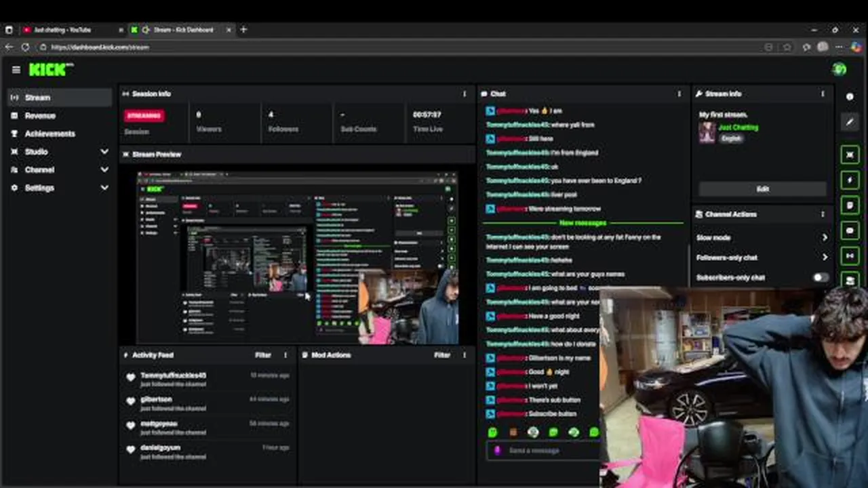Click the purple emote icon in message box

pos(498,451)
